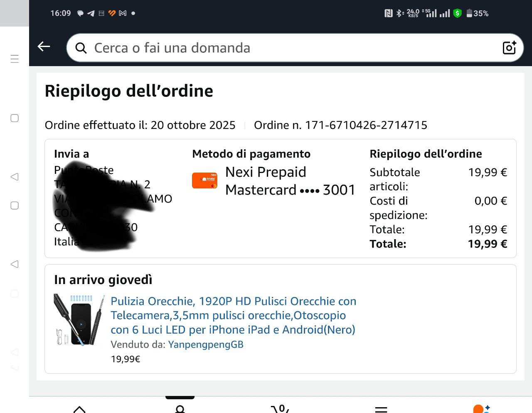Click the magnifying glass search icon
This screenshot has width=532, height=413.
(81, 48)
